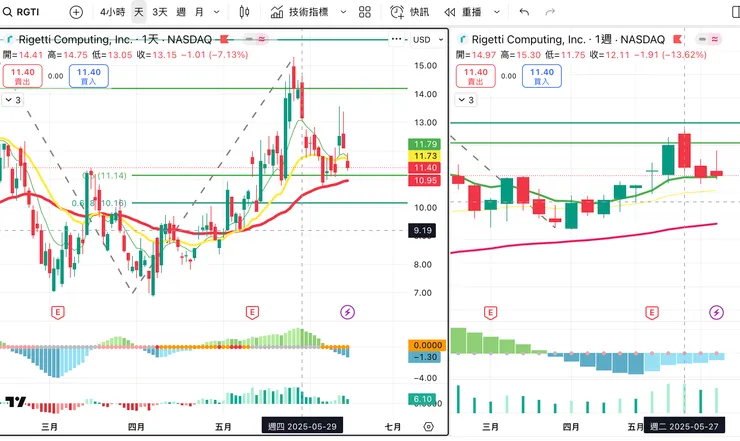Toggle the right side panel icon
Image resolution: width=740 pixels, height=441 pixels.
click(x=735, y=12)
